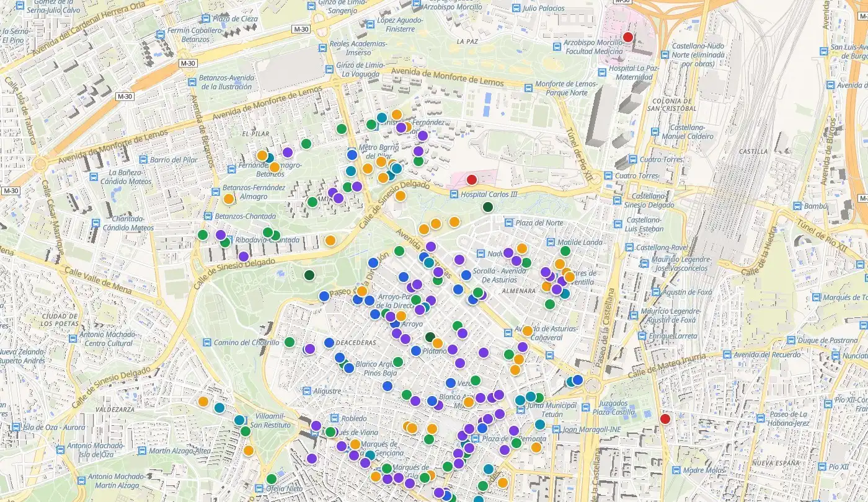The width and height of the screenshot is (868, 502).
Task: Click the red marker at Hospital La Paz
Action: click(627, 37)
